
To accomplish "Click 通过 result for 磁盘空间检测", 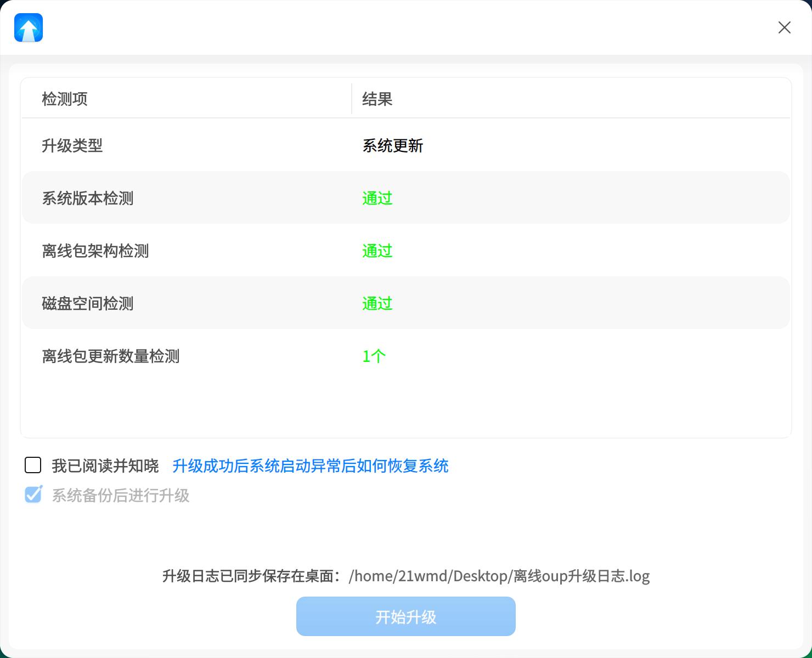I will tap(377, 304).
